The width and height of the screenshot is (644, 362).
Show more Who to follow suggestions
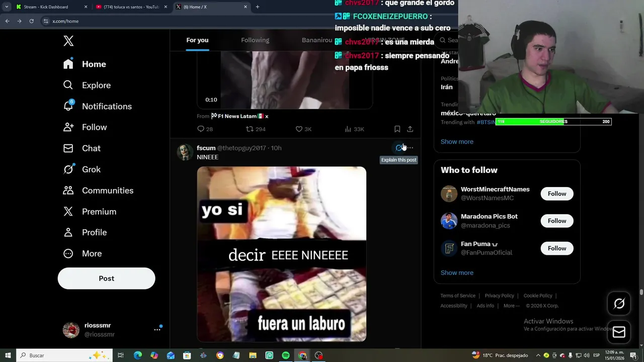457,273
